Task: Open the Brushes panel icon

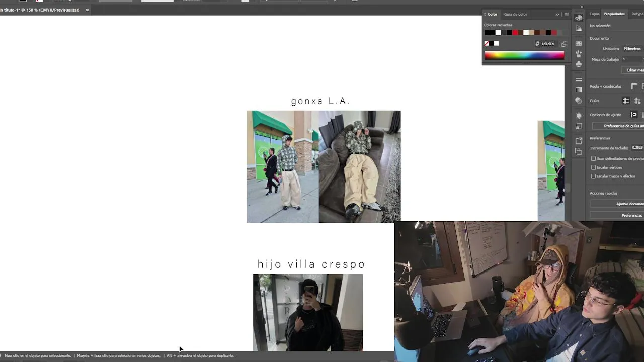Action: point(579,54)
